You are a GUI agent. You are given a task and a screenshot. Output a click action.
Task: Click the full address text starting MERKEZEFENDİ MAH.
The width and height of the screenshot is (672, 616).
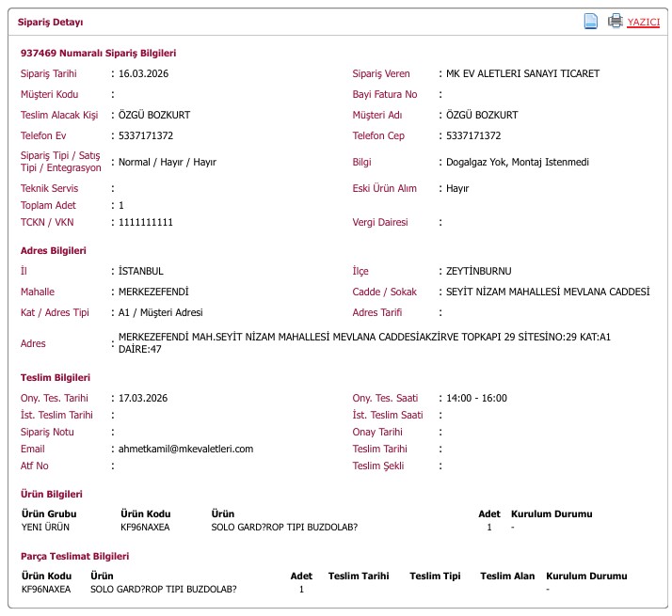tap(364, 343)
